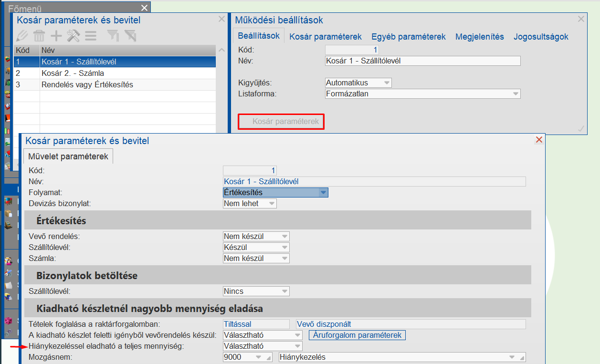
Task: Select the Művelet paraméterek tab
Action: pos(68,156)
